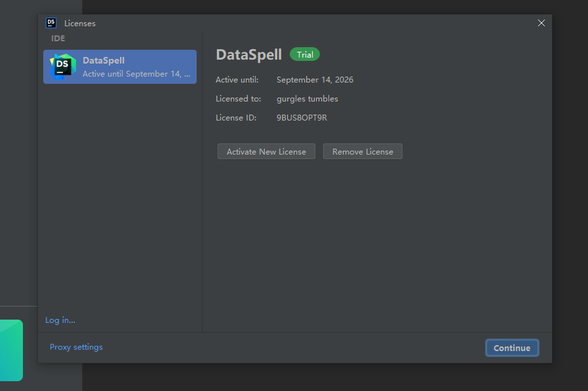Click the License ID: label

pos(236,118)
